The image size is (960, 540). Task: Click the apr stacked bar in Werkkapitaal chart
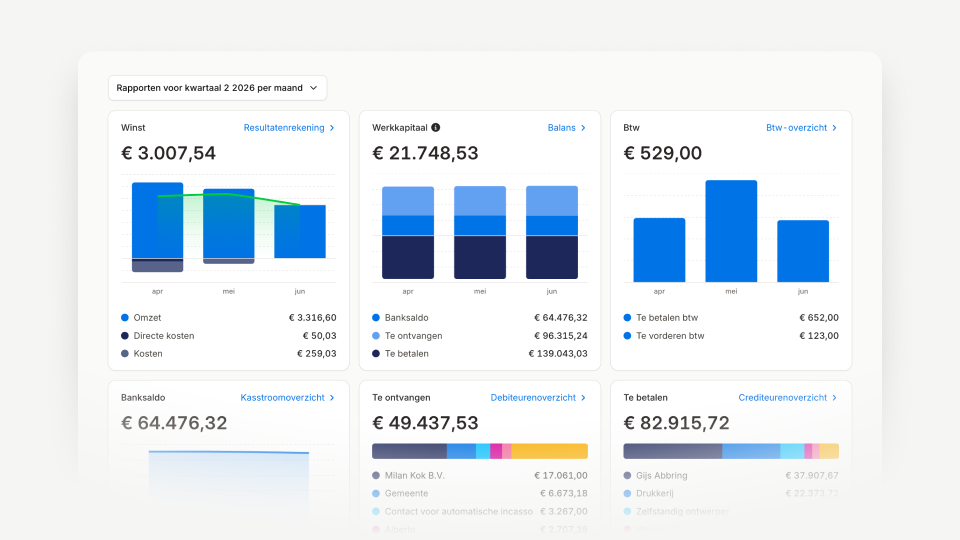click(x=408, y=233)
